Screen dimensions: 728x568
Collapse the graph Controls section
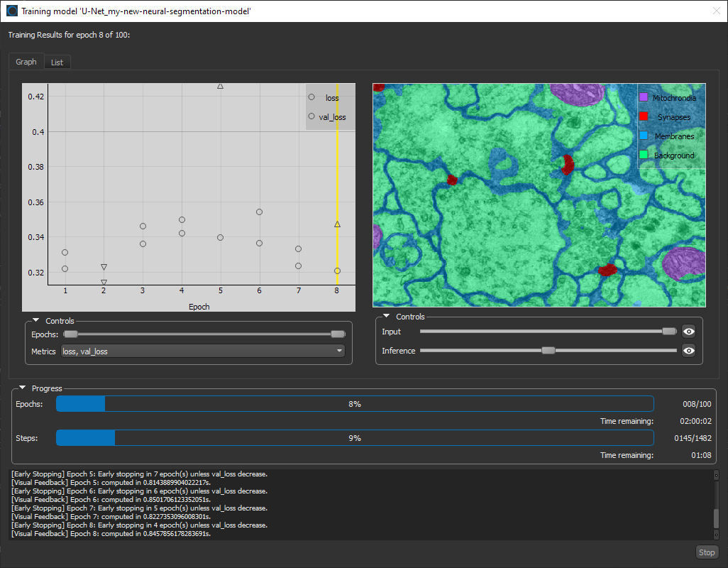[35, 321]
